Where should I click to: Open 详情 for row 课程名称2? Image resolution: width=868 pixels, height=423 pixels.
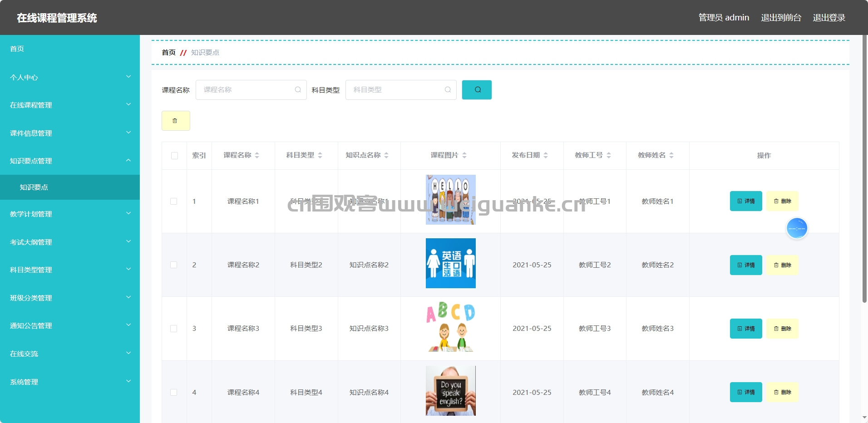click(746, 265)
